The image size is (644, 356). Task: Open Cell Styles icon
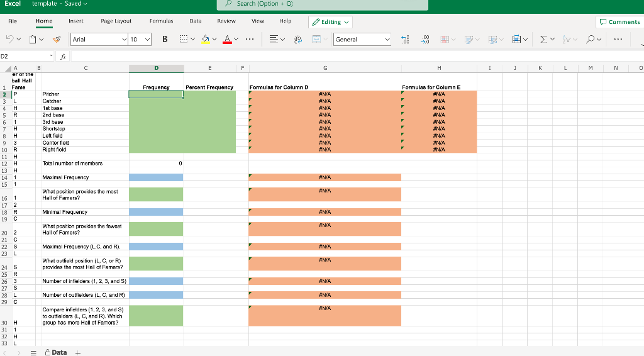pos(469,39)
